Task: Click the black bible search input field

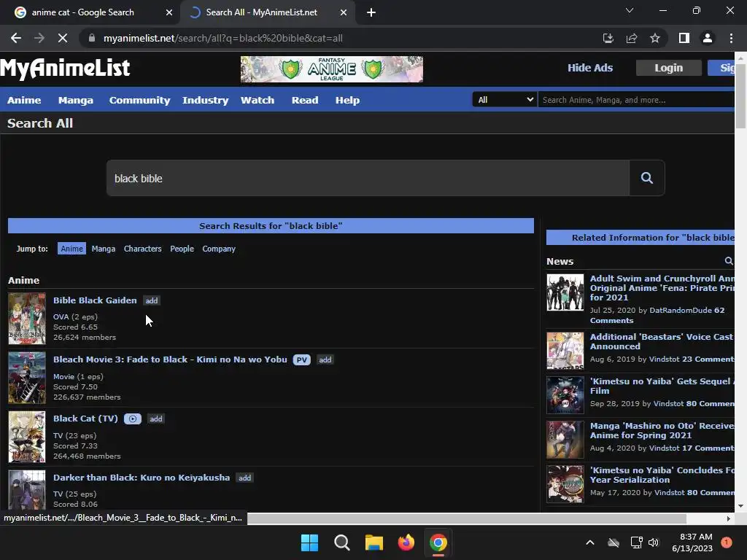Action: [x=368, y=178]
